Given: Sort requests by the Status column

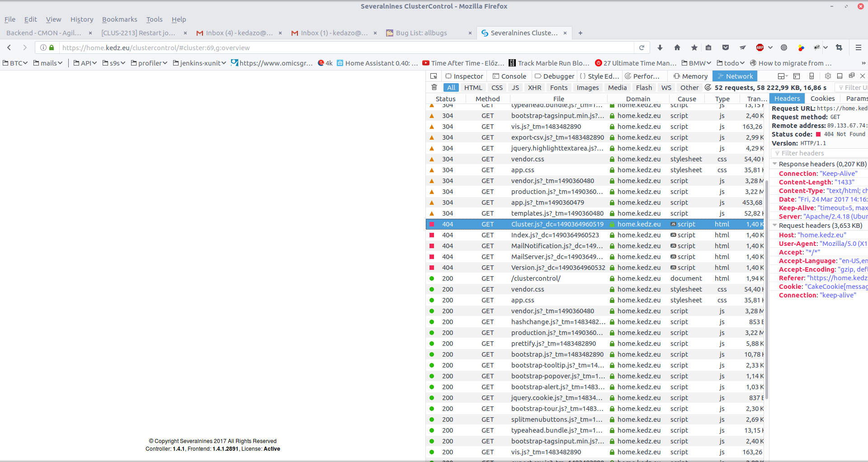Looking at the screenshot, I should click(x=445, y=99).
